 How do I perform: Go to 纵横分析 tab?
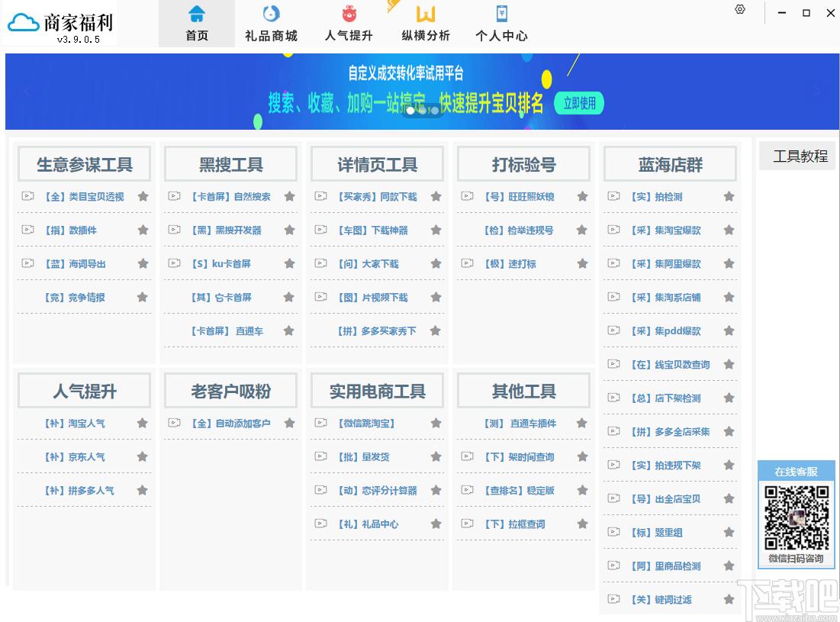point(426,24)
